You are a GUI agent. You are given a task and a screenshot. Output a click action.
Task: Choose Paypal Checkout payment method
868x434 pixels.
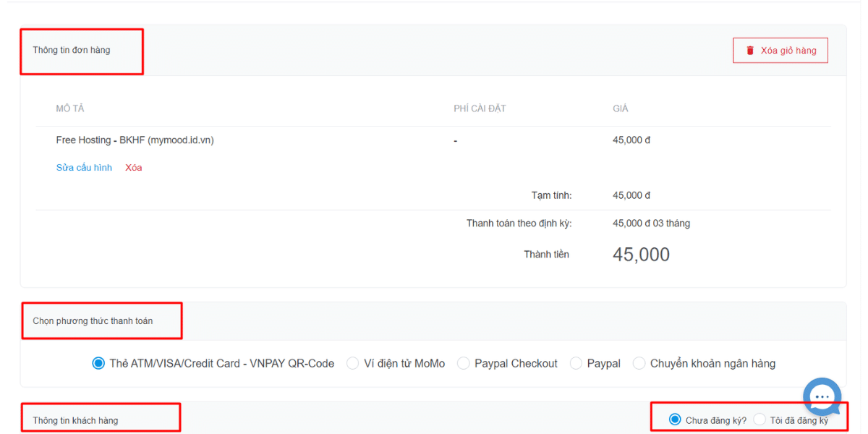coord(464,363)
